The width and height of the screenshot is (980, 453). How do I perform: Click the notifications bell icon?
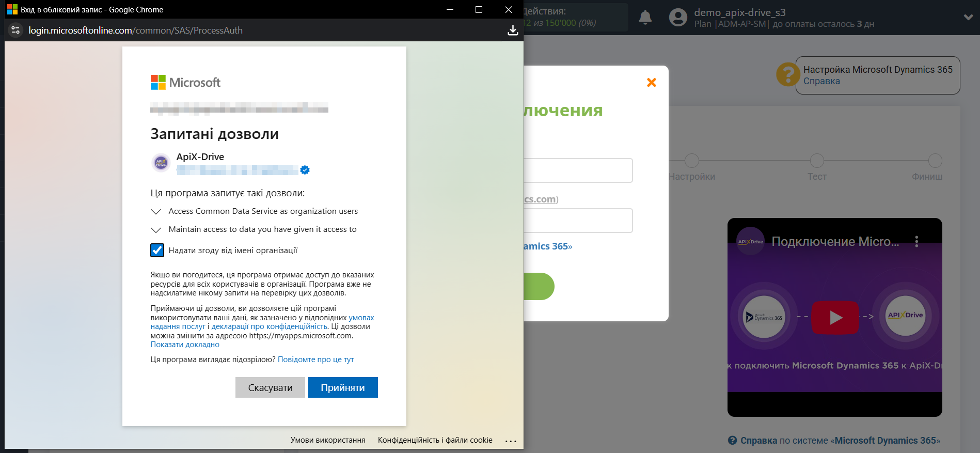pyautogui.click(x=645, y=18)
